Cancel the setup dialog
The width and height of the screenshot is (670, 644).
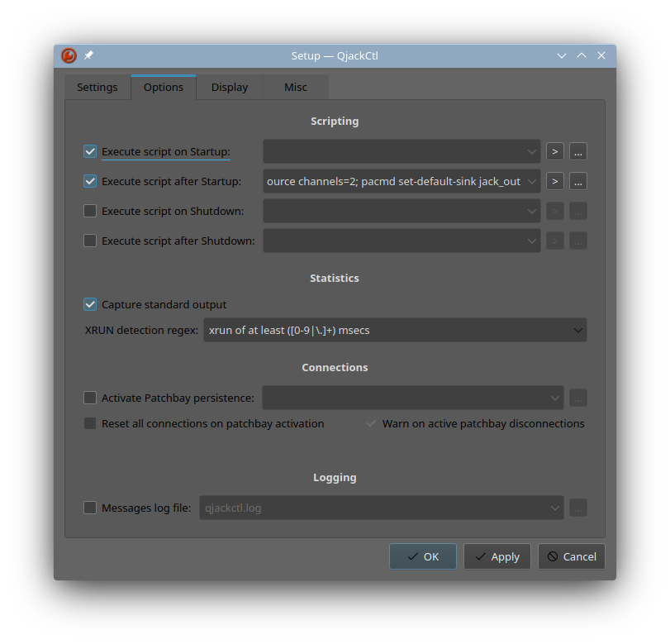571,556
